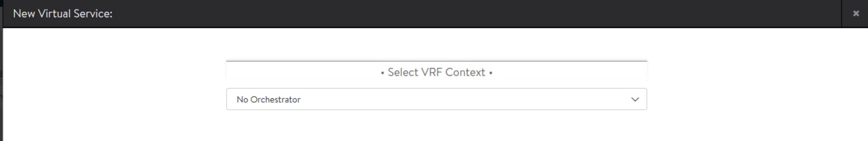
Task: Click the line above Select VRF Context
Action: point(436,61)
